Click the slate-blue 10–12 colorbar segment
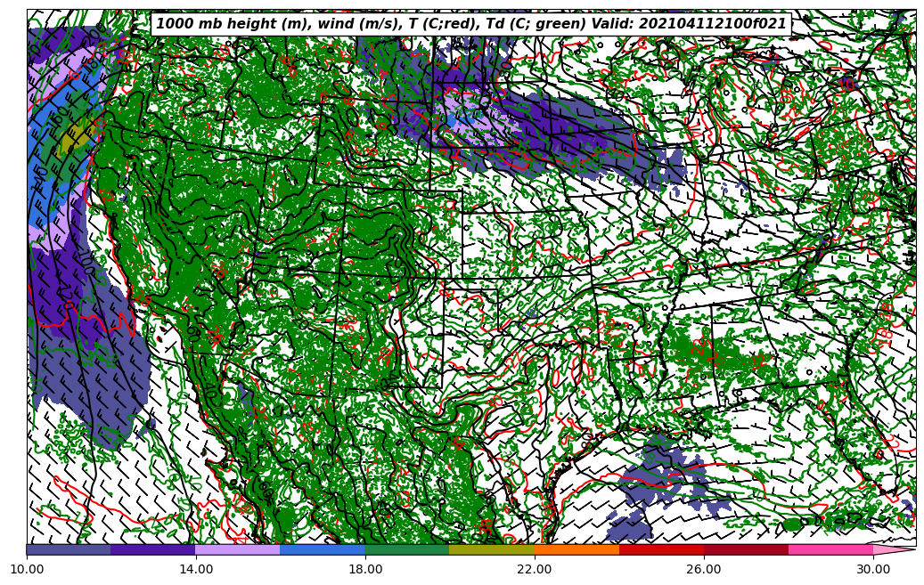Screen dimensions: 924x585 click(x=69, y=549)
